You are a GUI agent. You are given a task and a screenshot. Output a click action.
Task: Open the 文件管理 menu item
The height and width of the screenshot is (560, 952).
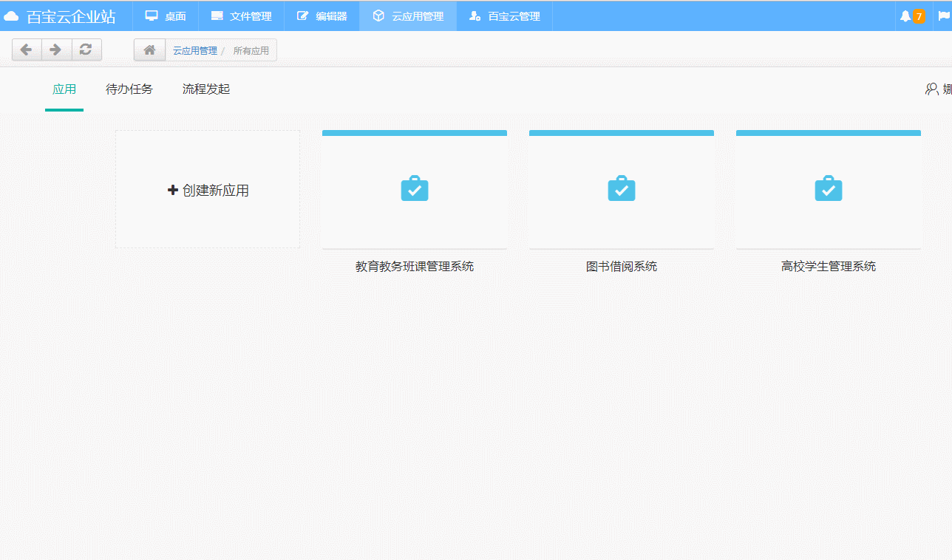[241, 15]
